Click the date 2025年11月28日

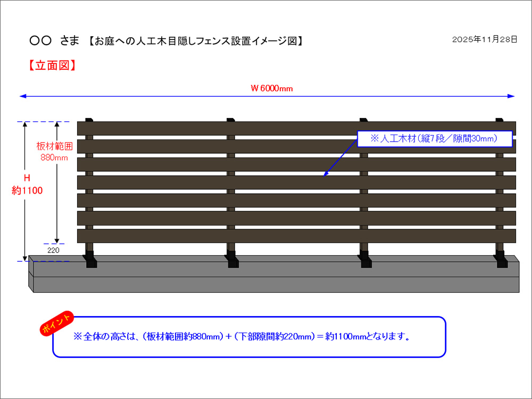point(485,39)
